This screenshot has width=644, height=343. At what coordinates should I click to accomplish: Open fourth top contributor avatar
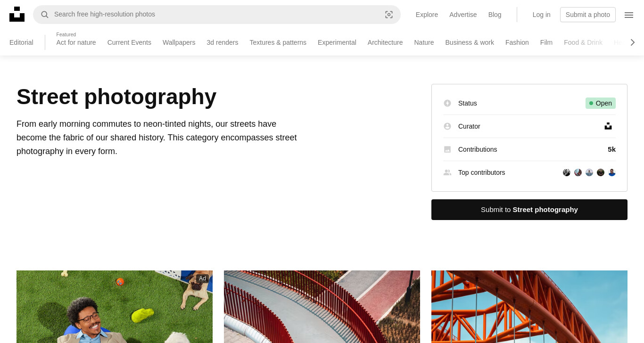pos(601,172)
